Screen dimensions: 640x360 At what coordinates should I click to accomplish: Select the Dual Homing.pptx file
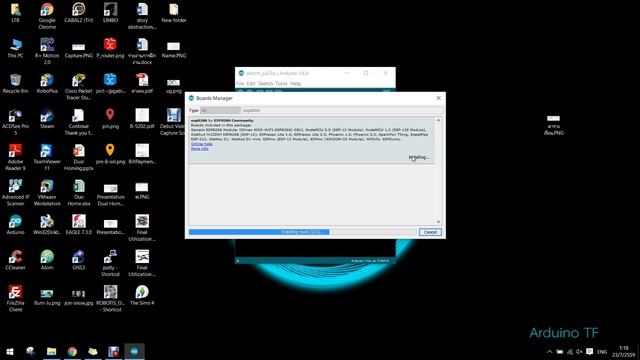coord(79,158)
